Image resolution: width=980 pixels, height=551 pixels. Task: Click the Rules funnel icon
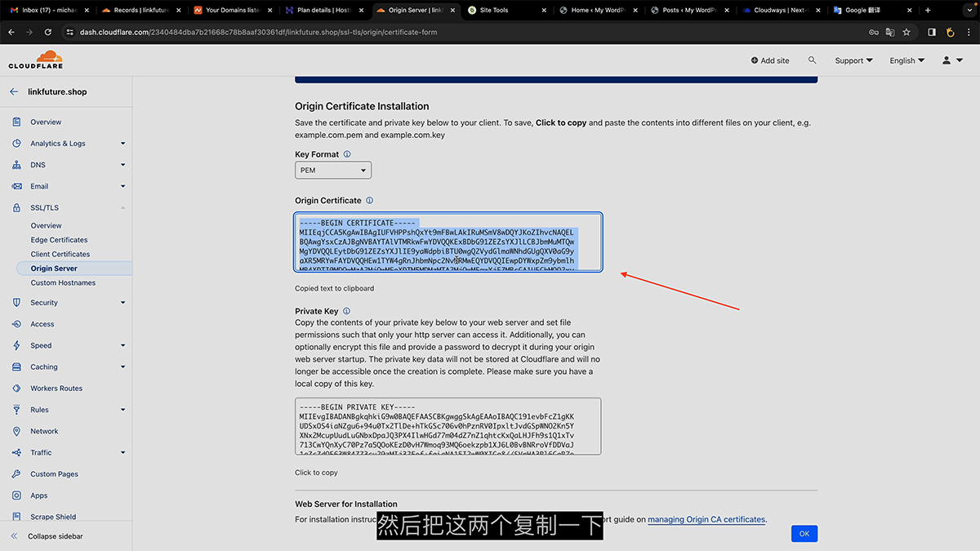click(16, 410)
